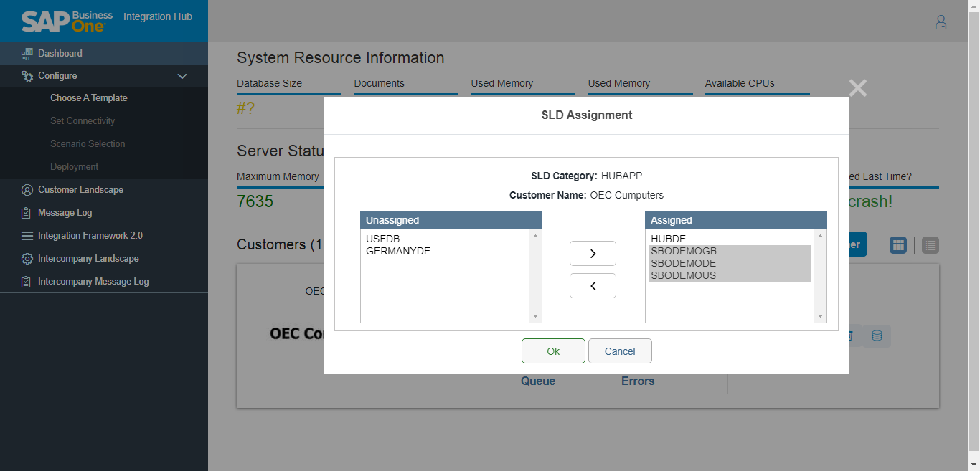Click the Customer Landscape icon
Image resolution: width=980 pixels, height=471 pixels.
(x=27, y=190)
